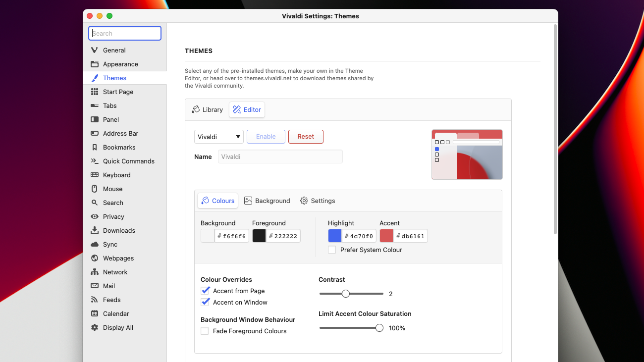Click the Bookmarks icon in sidebar
Viewport: 644px width, 362px height.
point(94,147)
